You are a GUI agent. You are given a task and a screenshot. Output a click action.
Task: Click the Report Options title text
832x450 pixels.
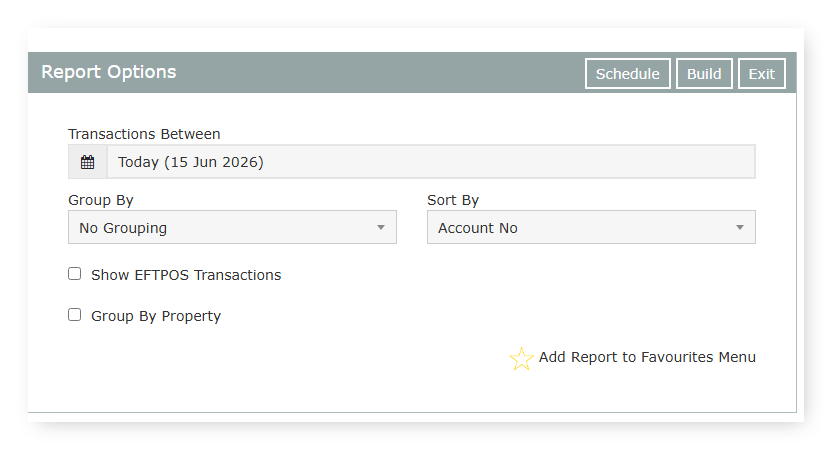109,72
